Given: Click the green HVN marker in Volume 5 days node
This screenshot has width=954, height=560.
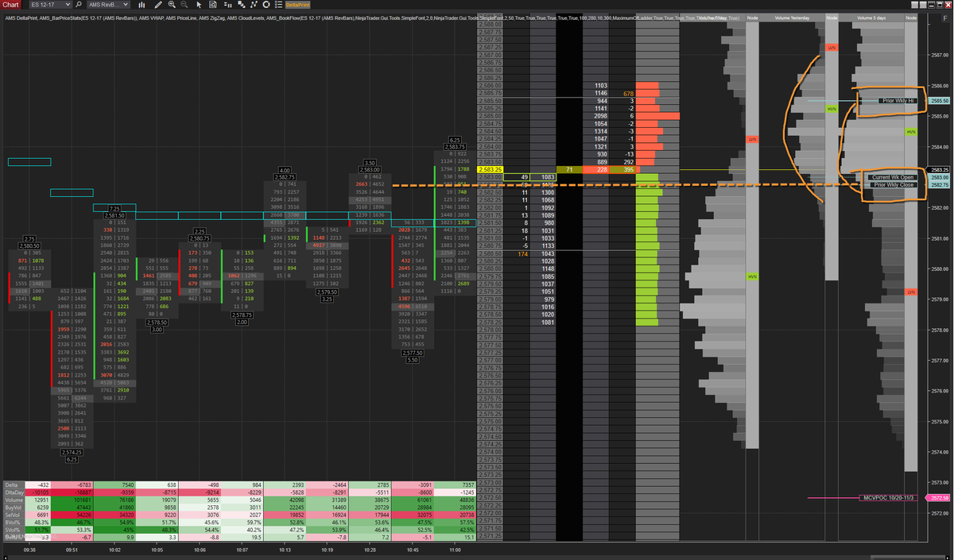Looking at the screenshot, I should [x=911, y=132].
